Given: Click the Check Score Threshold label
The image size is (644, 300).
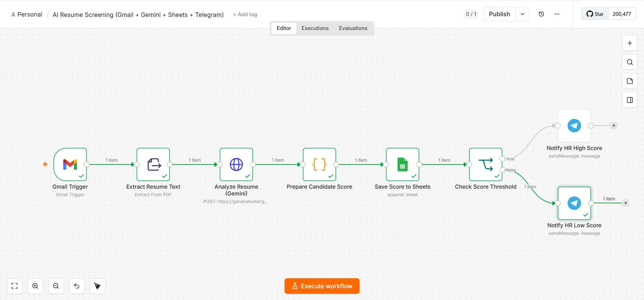Looking at the screenshot, I should coord(486,187).
